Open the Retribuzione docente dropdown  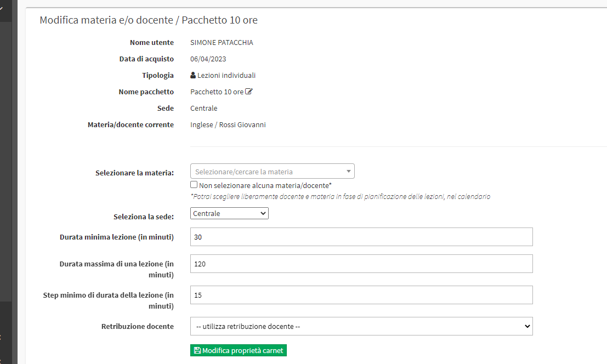coord(361,327)
